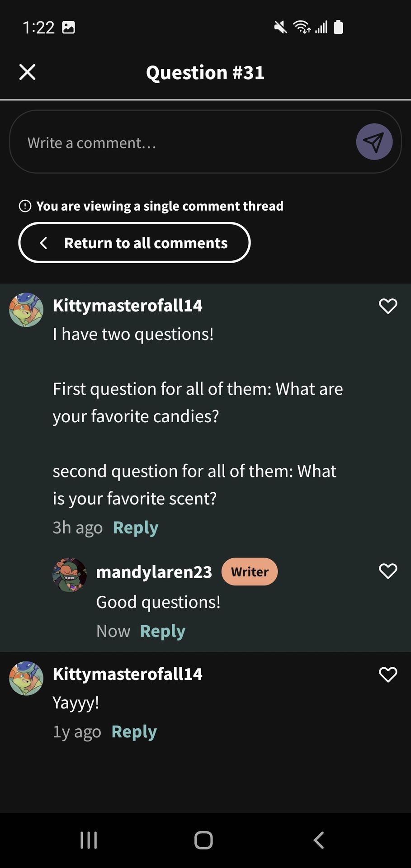Tap the Android home button
Screen dimensions: 411x868
(203, 840)
